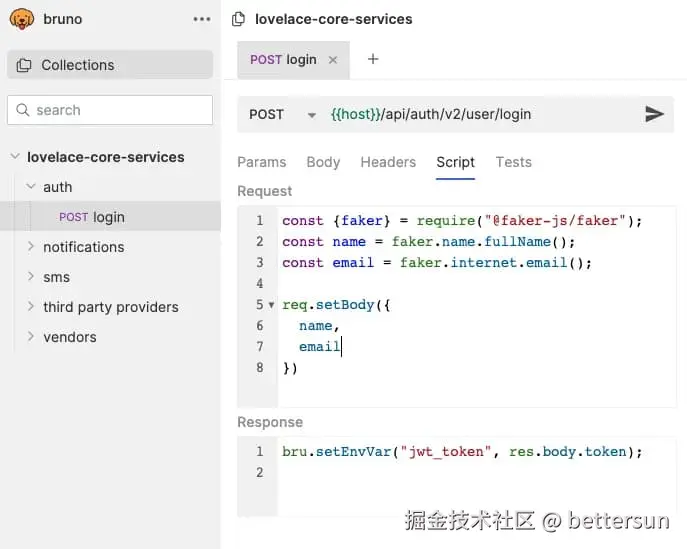
Task: Click the "jwt_token" string in Response script
Action: click(446, 451)
